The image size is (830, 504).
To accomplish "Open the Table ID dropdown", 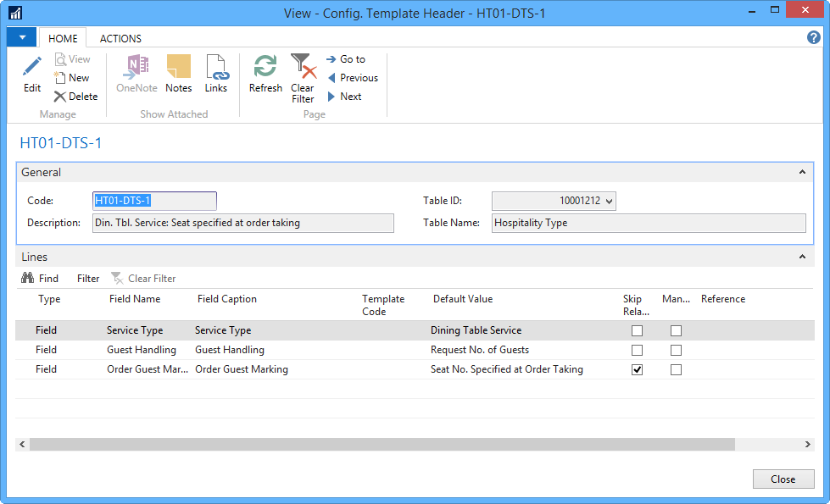I will [610, 202].
